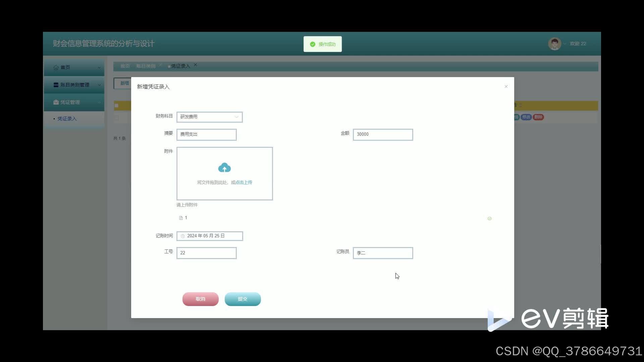This screenshot has width=644, height=362.
Task: Switch to the 账目类别 tab
Action: [x=146, y=66]
